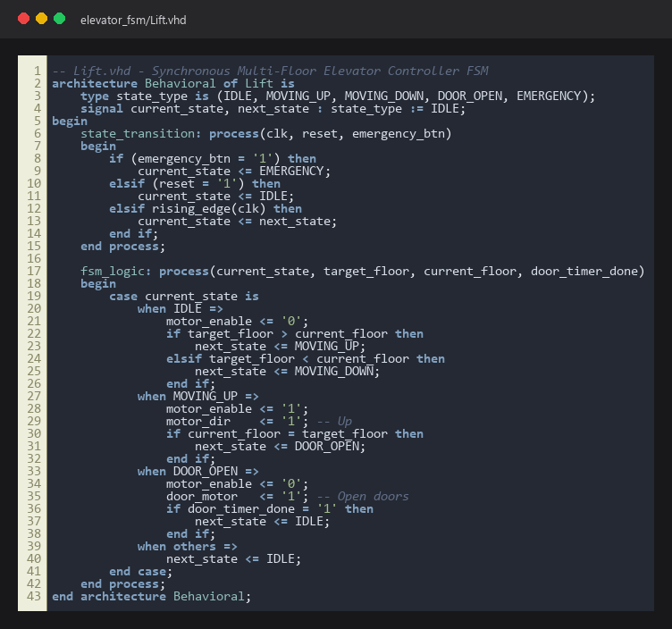
Task: Click the 'case current_state is' line
Action: [184, 296]
